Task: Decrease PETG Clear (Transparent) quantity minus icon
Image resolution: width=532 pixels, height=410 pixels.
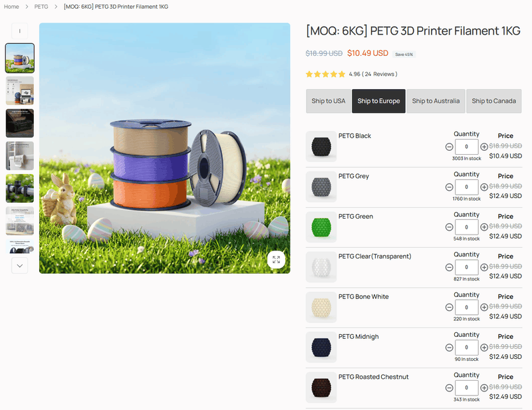Action: (x=450, y=267)
